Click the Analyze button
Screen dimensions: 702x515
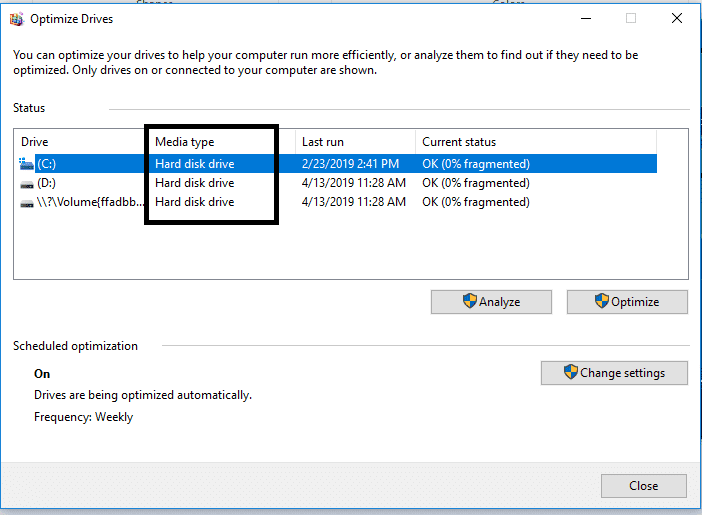tap(491, 302)
